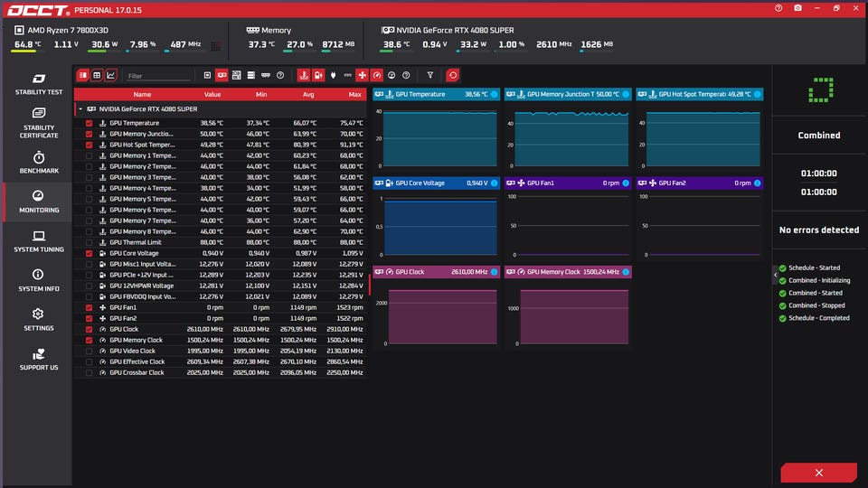Switch to table and graph split view

coord(82,75)
